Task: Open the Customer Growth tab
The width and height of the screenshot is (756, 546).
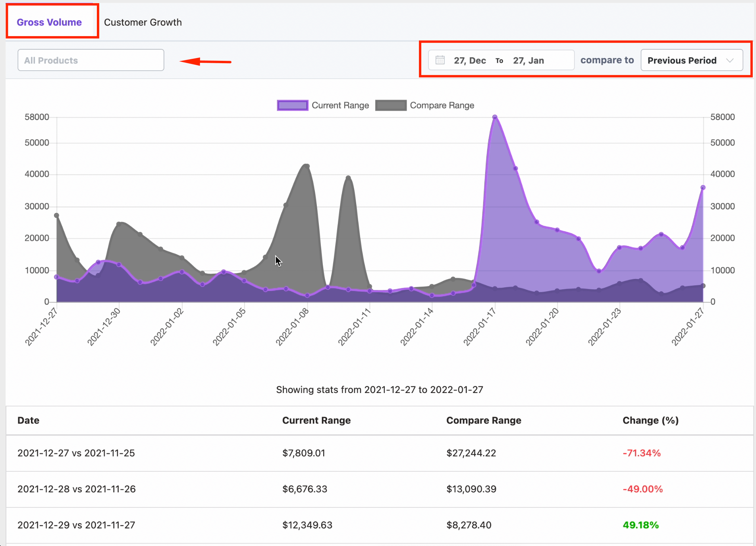Action: coord(143,22)
